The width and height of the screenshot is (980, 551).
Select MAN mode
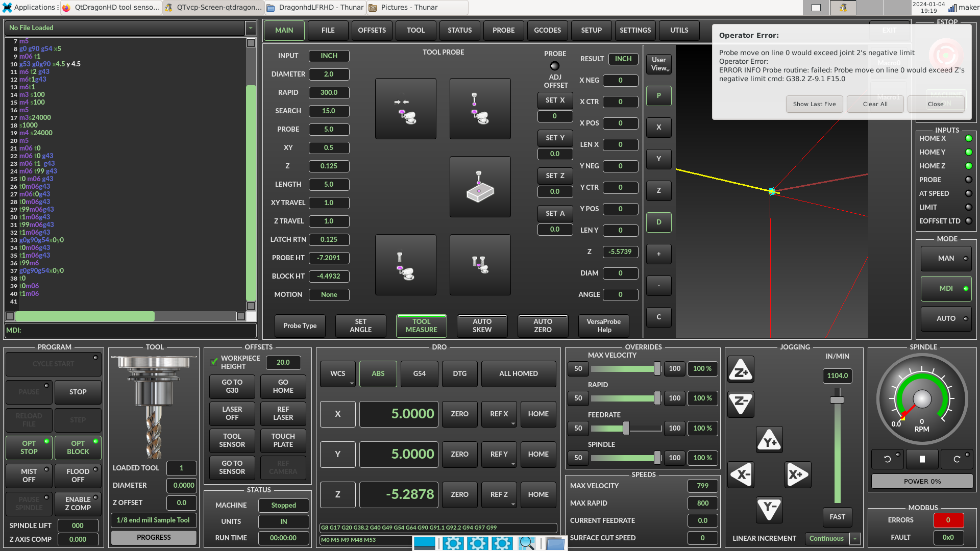(x=946, y=259)
